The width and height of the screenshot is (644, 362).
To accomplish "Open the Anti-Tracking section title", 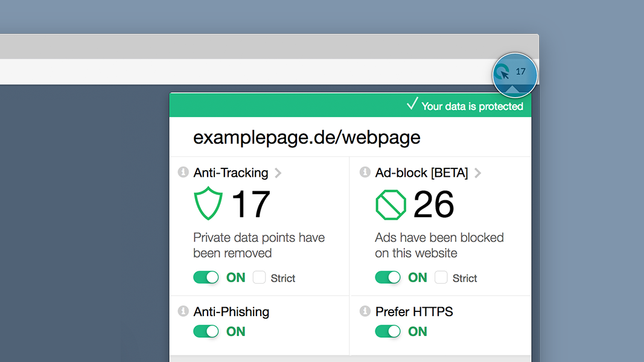I will coord(231,173).
